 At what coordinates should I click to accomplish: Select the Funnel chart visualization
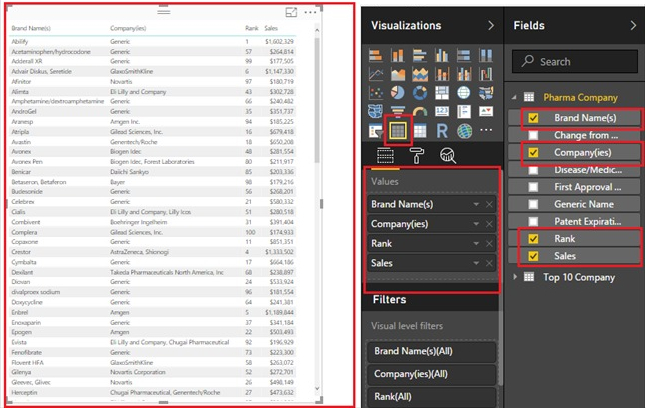point(398,112)
